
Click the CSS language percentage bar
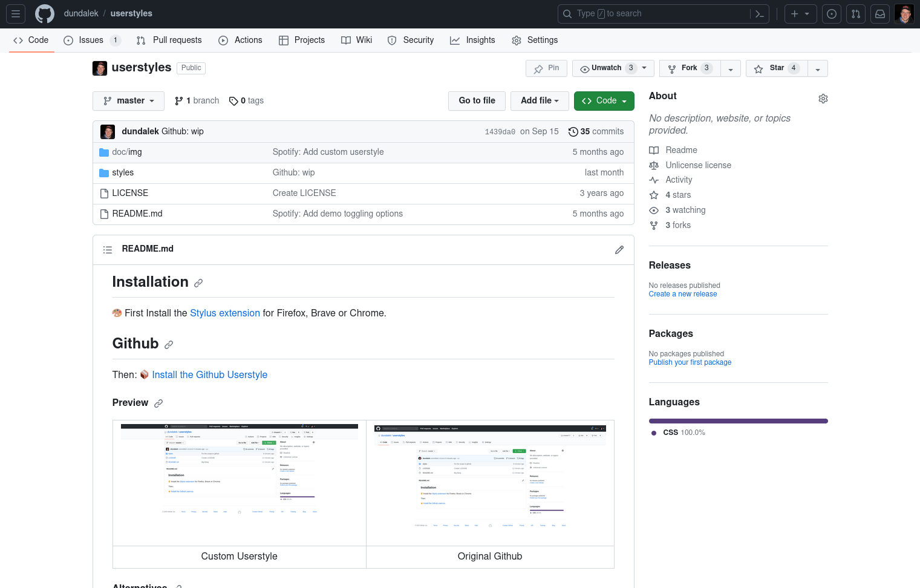click(738, 421)
